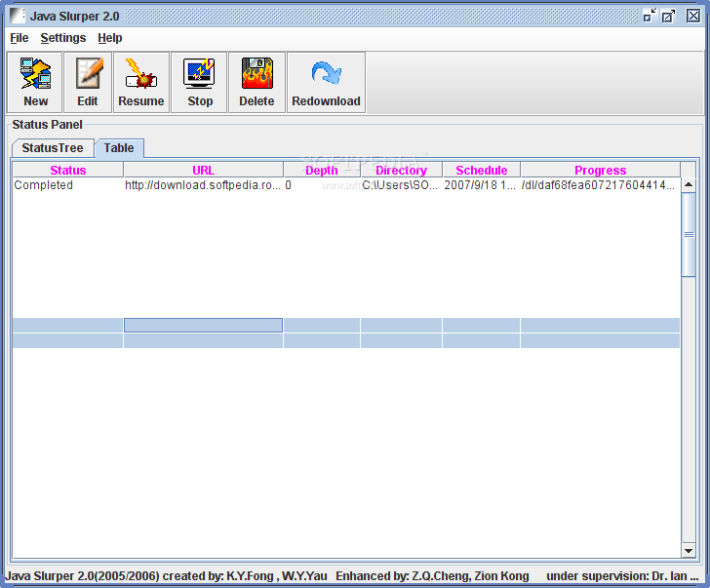Click the Directory column header
This screenshot has height=588, width=710.
pos(401,171)
